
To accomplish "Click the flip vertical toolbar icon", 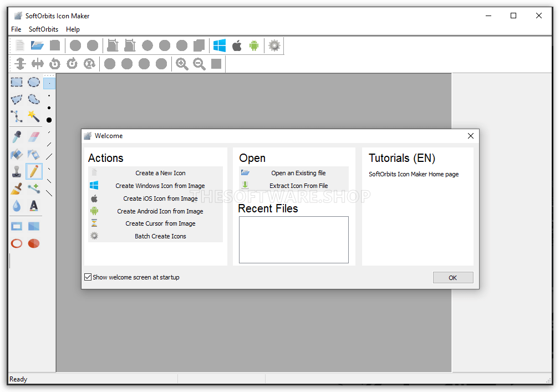I will (x=21, y=64).
